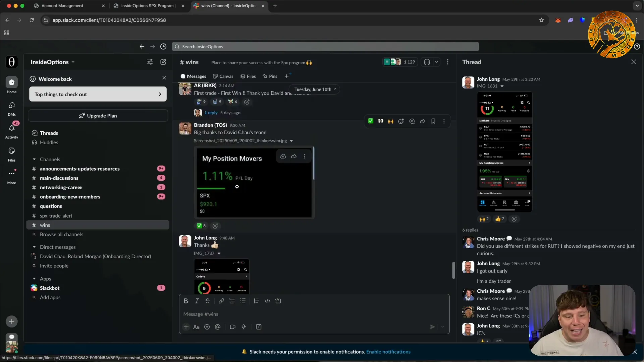This screenshot has height=362, width=644.
Task: Collapse John Long's IMG_1737 attachment
Action: click(x=219, y=254)
